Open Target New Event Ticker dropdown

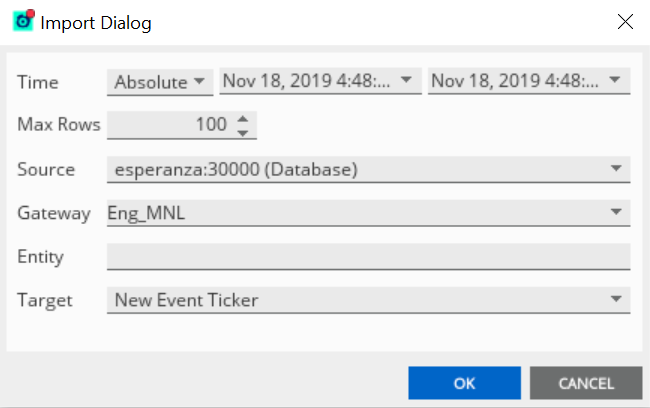point(368,300)
